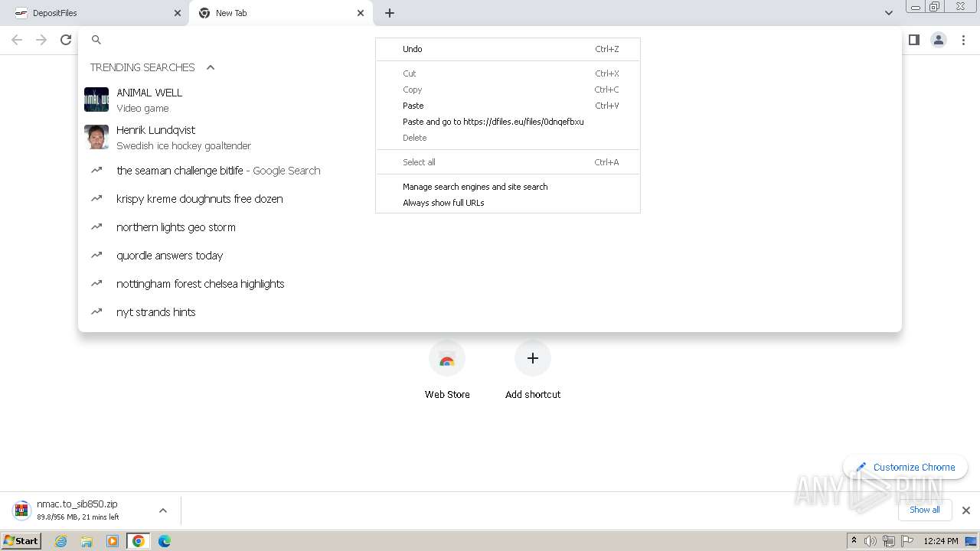Screen dimensions: 980x551
Task: Click trending arrow icon beside nyt strands hints
Action: pos(96,311)
